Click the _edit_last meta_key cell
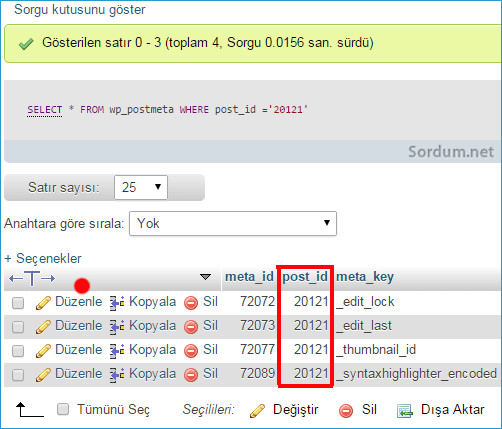Viewport: 502px width, 429px height. click(x=364, y=326)
